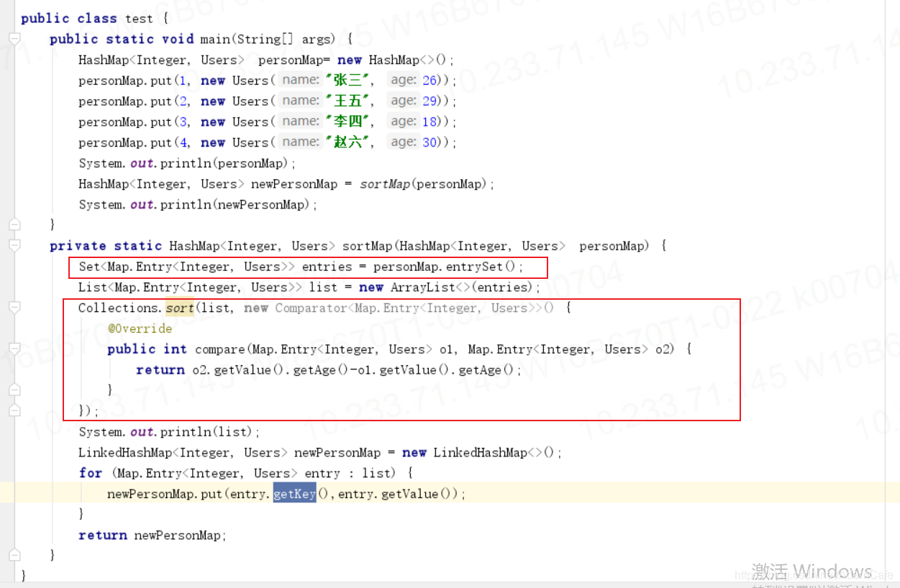Image resolution: width=900 pixels, height=588 pixels.
Task: Click 'newPersonMap.put' in the loop body
Action: [165, 494]
